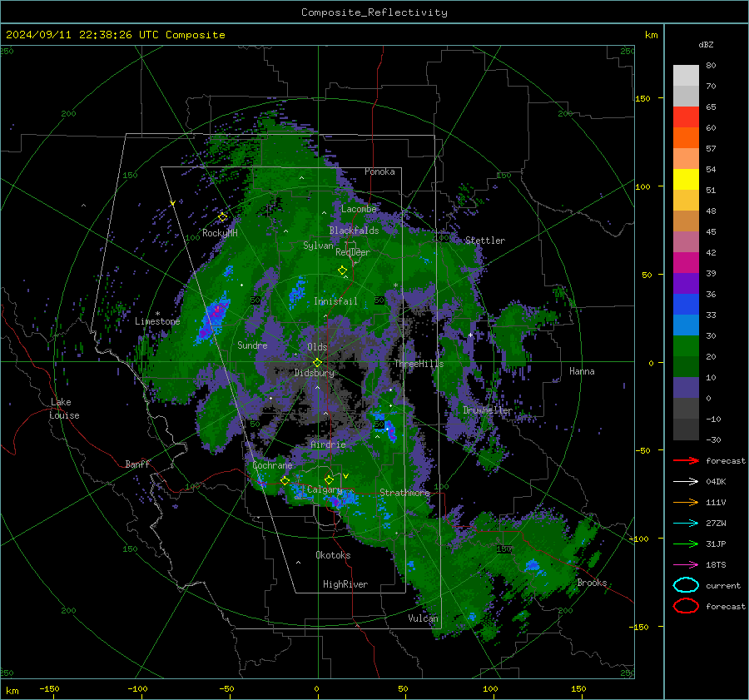Click the Blackfalds label on map
The width and height of the screenshot is (749, 700).
354,231
